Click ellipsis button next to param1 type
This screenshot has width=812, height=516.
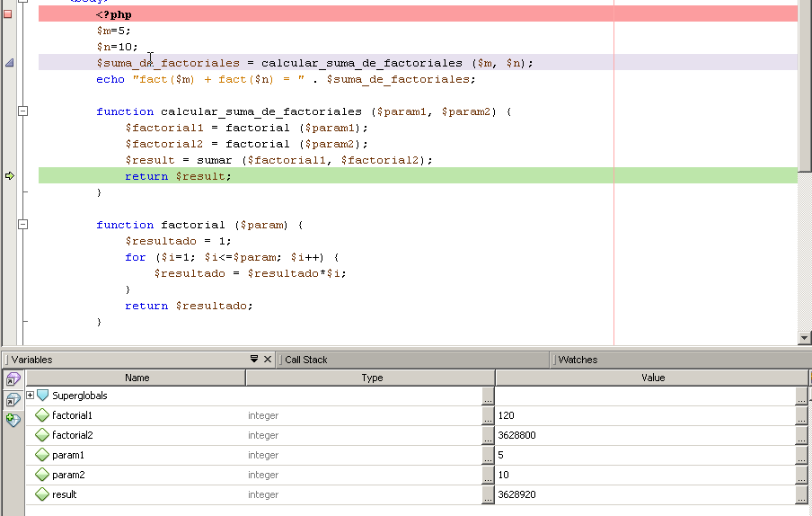coord(488,455)
